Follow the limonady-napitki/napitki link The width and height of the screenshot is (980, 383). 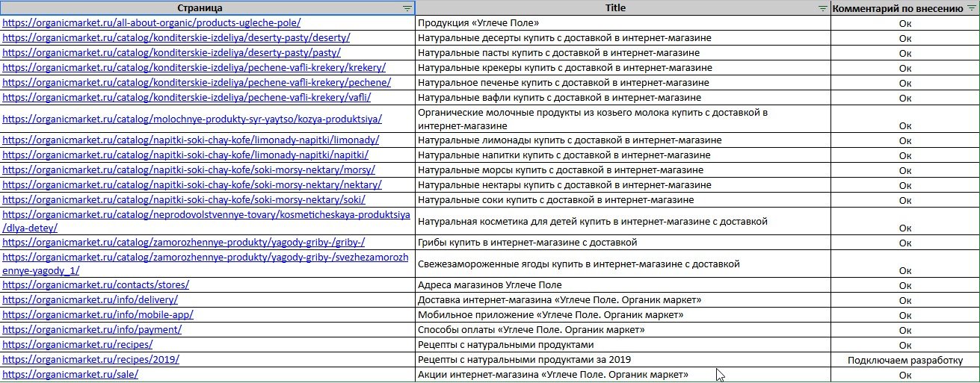[185, 155]
